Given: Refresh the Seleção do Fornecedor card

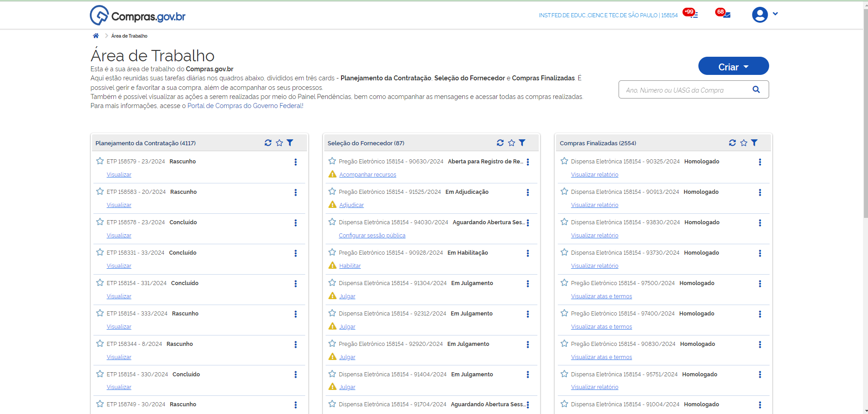Looking at the screenshot, I should point(500,143).
